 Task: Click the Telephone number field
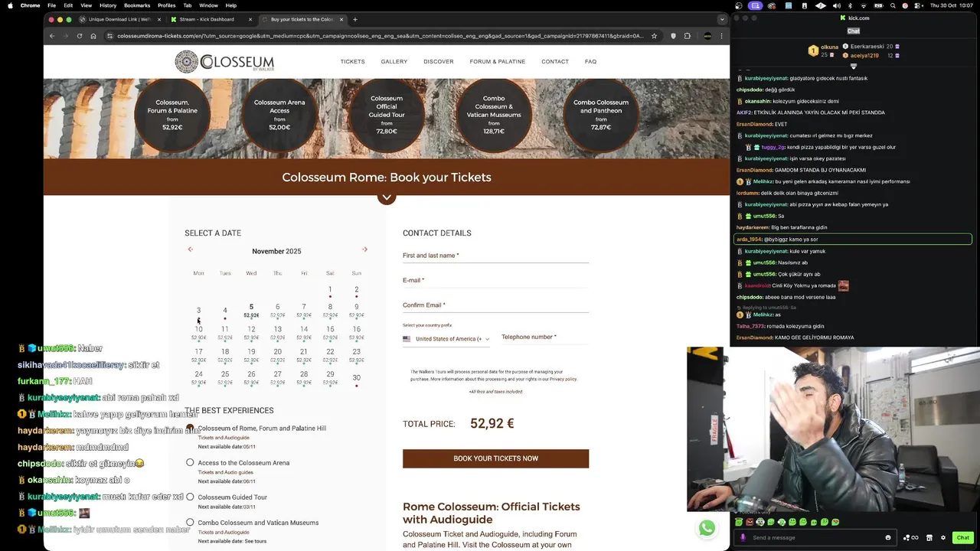pyautogui.click(x=545, y=337)
